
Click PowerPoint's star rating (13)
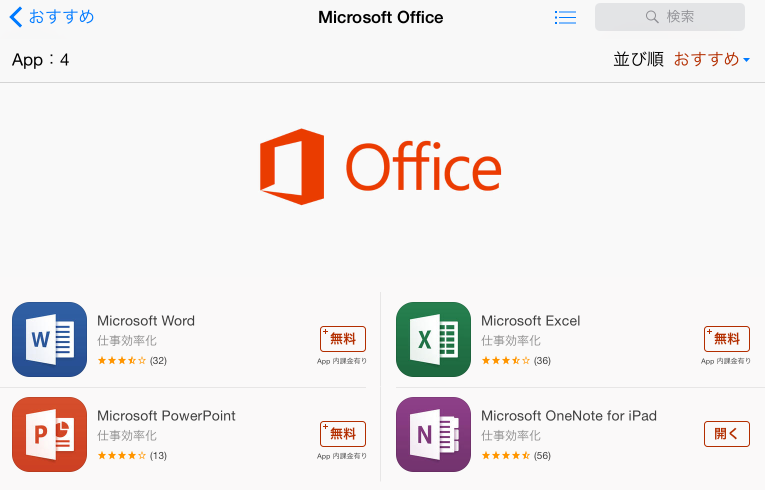(132, 456)
